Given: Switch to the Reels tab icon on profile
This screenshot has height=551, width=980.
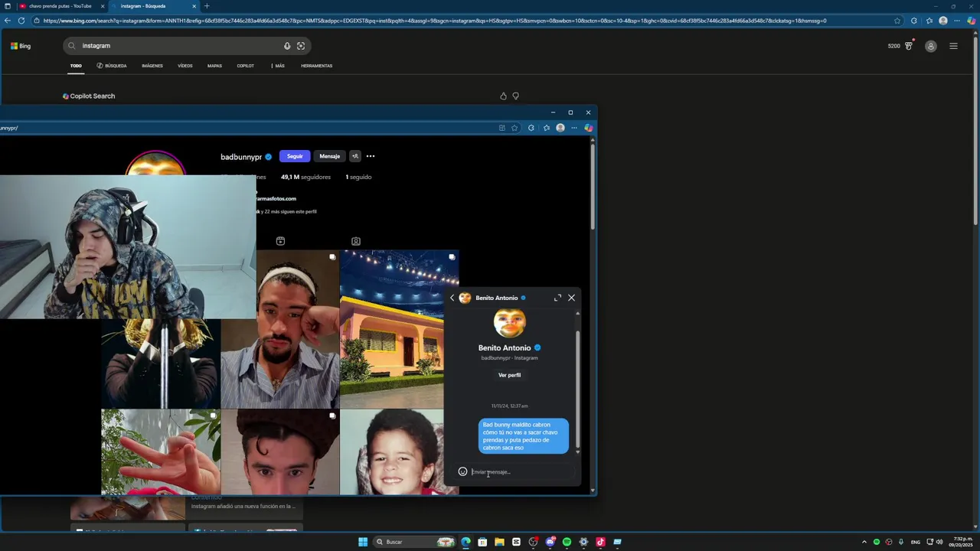Looking at the screenshot, I should click(x=280, y=241).
